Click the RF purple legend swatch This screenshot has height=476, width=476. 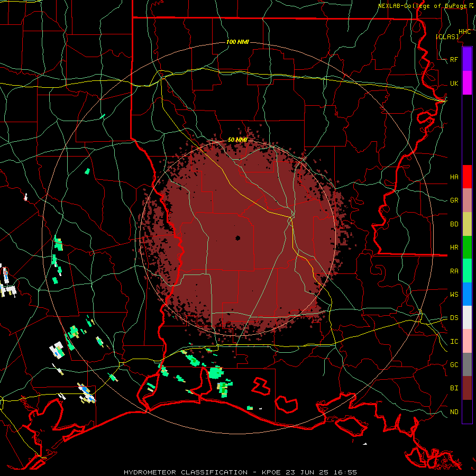[x=467, y=59]
